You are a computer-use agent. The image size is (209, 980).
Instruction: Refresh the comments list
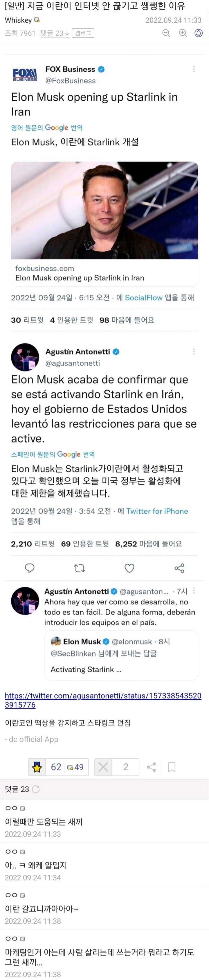point(36,789)
